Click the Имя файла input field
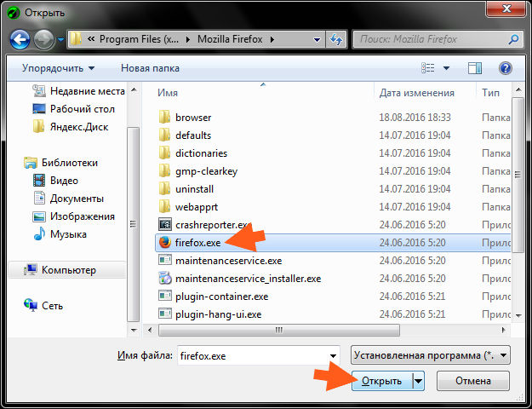The height and width of the screenshot is (409, 532). coord(259,356)
